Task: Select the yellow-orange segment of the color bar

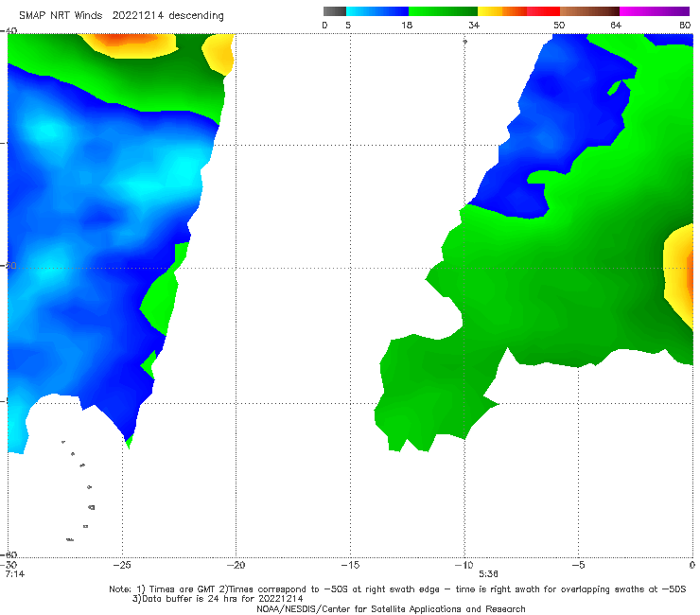Action: click(501, 11)
